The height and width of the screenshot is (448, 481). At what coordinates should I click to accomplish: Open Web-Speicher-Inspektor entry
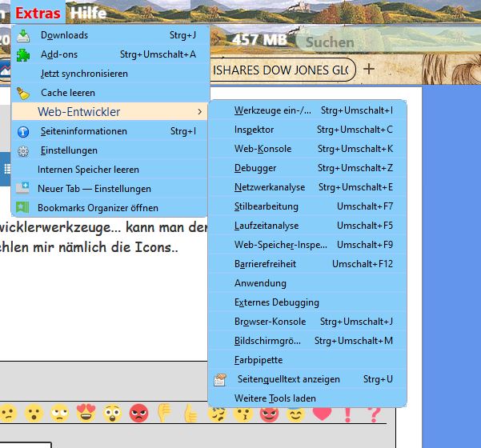[307, 245]
